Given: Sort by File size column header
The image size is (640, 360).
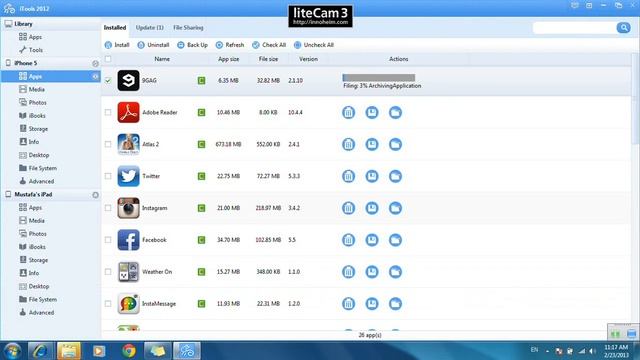Looking at the screenshot, I should click(x=268, y=59).
